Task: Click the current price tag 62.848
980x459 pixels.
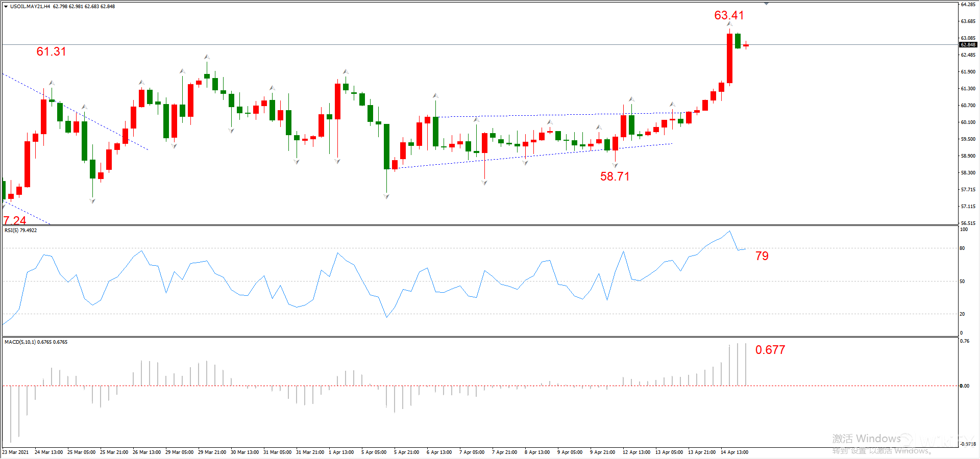Action: [x=968, y=45]
